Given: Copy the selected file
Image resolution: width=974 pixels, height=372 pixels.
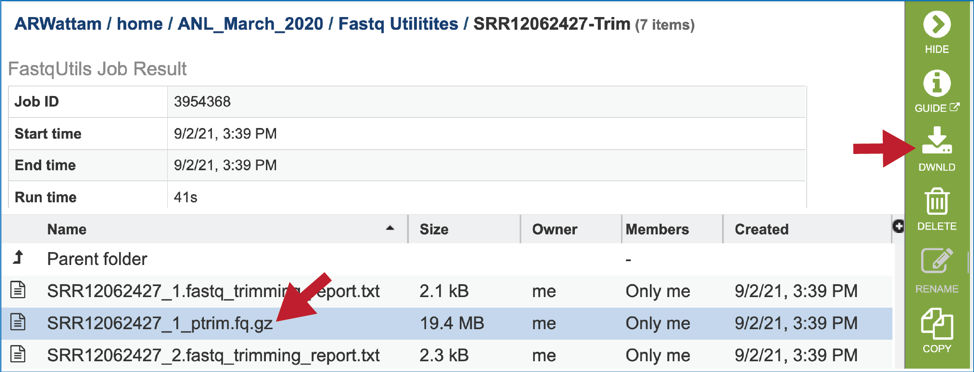Looking at the screenshot, I should tap(937, 330).
